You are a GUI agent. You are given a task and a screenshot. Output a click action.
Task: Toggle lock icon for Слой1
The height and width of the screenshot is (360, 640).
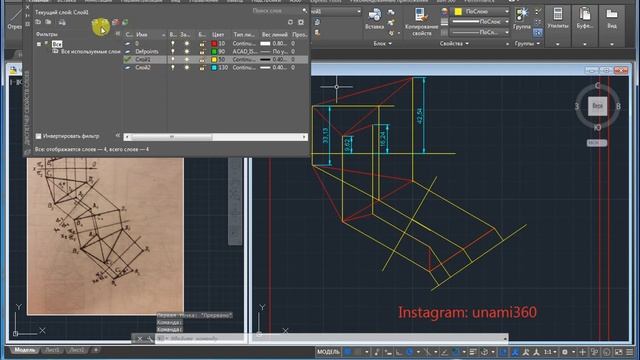pos(202,59)
